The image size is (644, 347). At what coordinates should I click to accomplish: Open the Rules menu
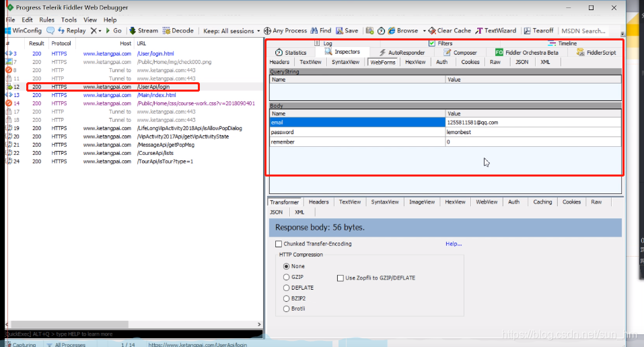pyautogui.click(x=47, y=20)
